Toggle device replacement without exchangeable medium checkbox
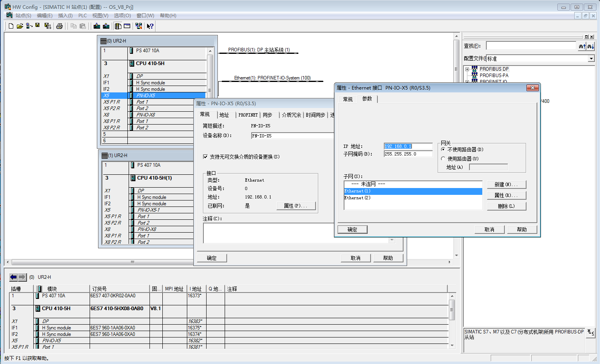 205,157
